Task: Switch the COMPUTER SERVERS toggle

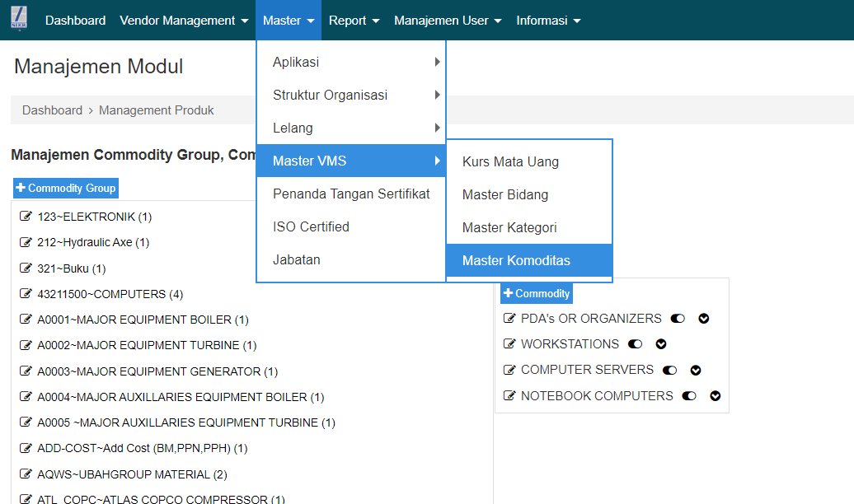Action: tap(669, 371)
